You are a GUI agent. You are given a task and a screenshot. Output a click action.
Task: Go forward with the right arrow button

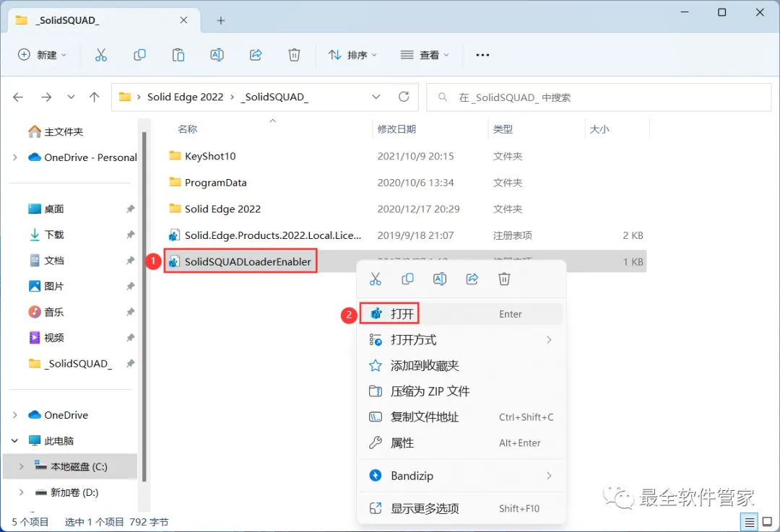pyautogui.click(x=46, y=97)
